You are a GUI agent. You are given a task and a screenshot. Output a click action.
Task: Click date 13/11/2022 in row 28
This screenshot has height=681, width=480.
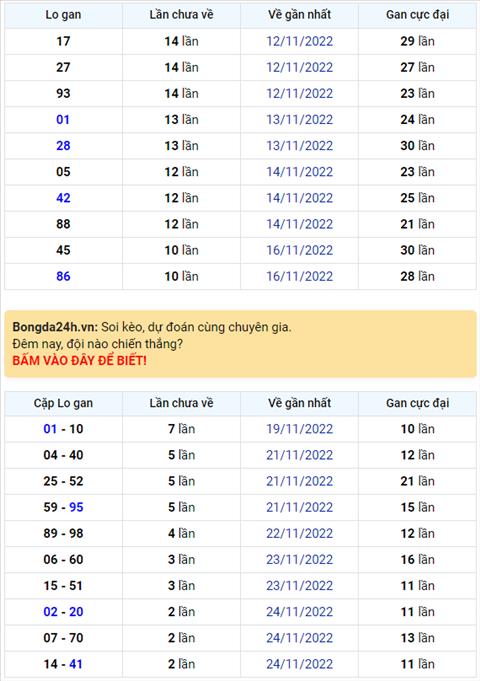click(x=300, y=145)
